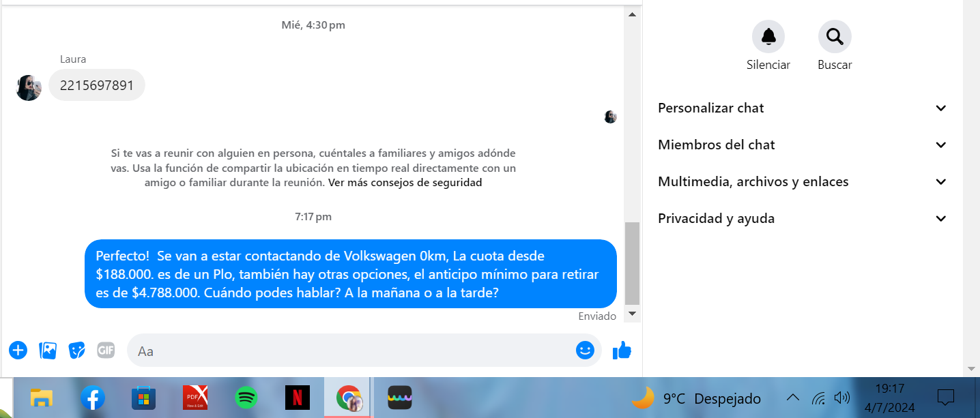
Task: Select Laura's message 2215697891
Action: coord(97,85)
